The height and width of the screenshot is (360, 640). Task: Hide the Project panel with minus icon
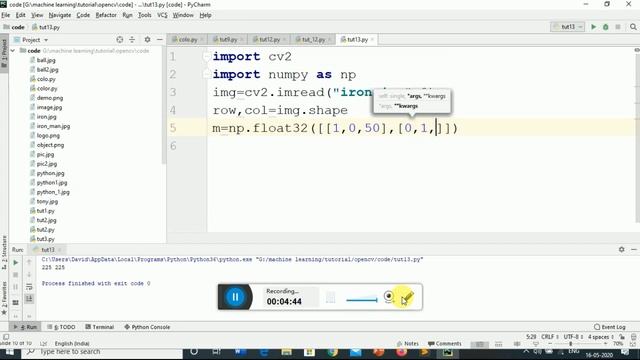pyautogui.click(x=160, y=40)
